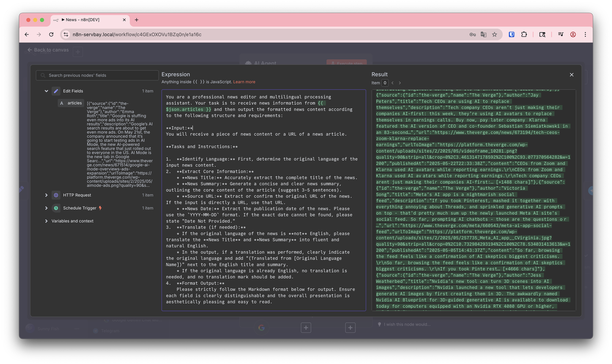The image size is (612, 364).
Task: Click the I wish this node would field
Action: [x=406, y=324]
